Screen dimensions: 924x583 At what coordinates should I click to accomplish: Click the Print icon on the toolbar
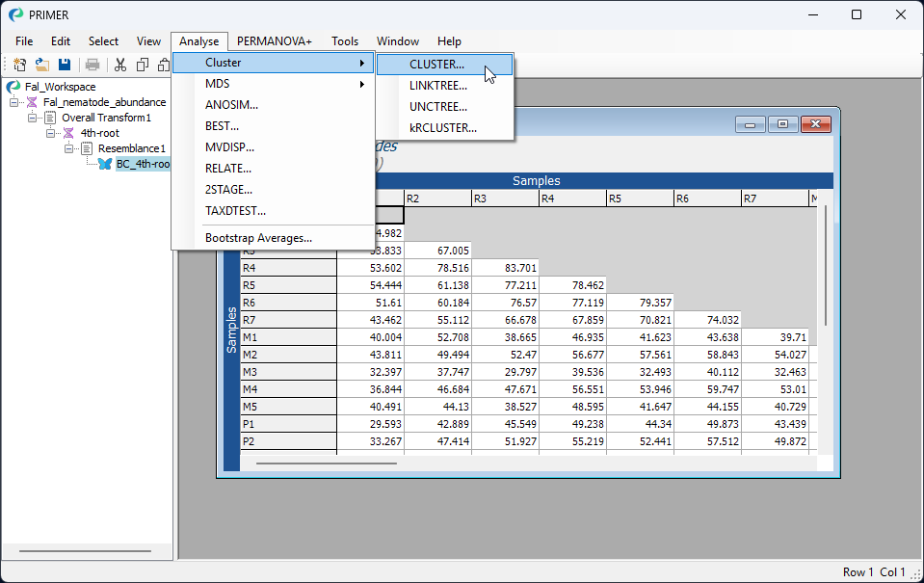pos(92,64)
